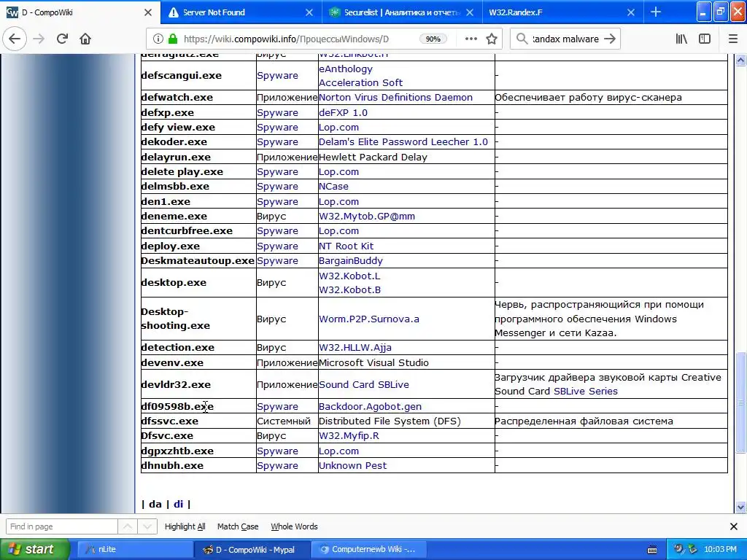Open the NCase link
This screenshot has width=747, height=560.
point(333,186)
